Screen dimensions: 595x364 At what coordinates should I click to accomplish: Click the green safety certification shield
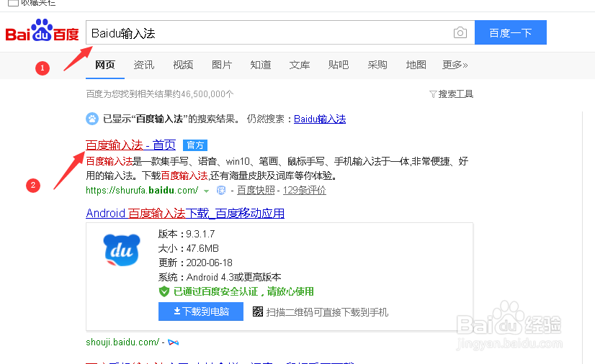[164, 291]
